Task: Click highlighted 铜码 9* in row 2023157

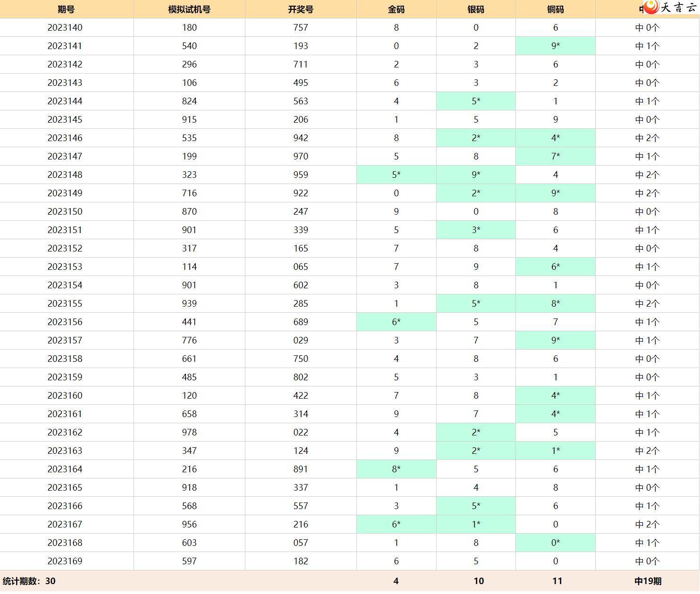Action: 556,341
